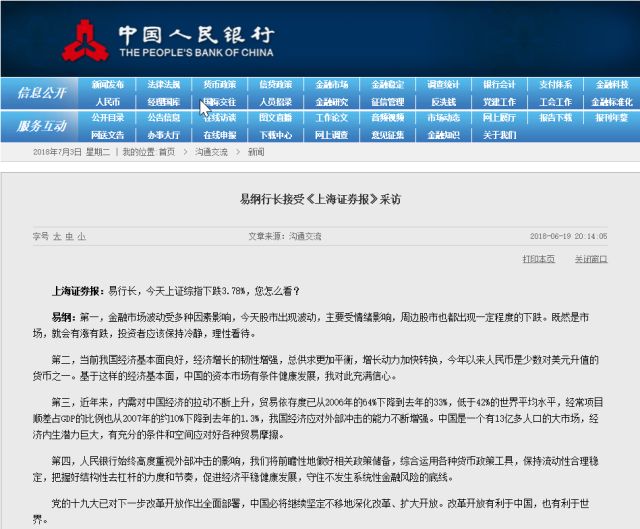Open the 服务互动 section header
This screenshot has height=529, width=640.
[42, 125]
